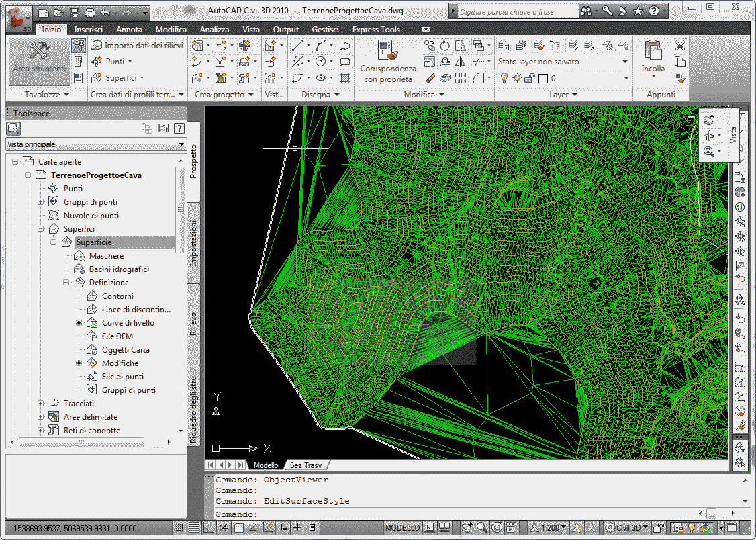Toggle snap mode in status bar
Viewport: 756px width, 540px height.
[179, 527]
